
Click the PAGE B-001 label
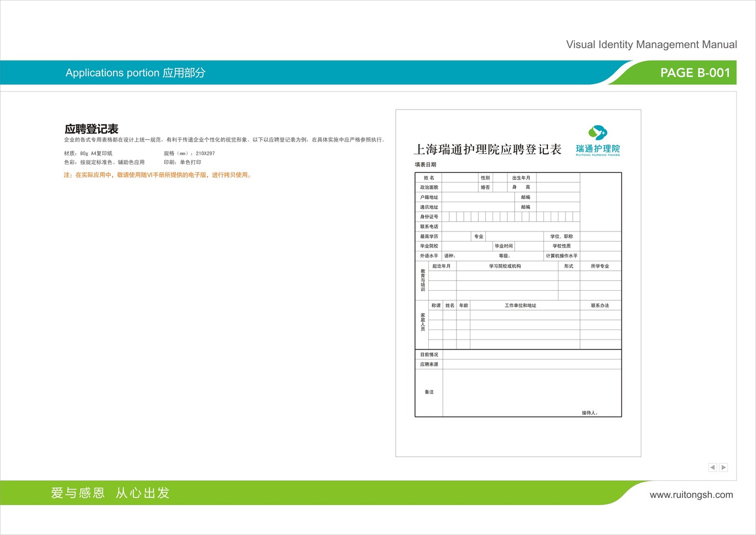pyautogui.click(x=695, y=73)
